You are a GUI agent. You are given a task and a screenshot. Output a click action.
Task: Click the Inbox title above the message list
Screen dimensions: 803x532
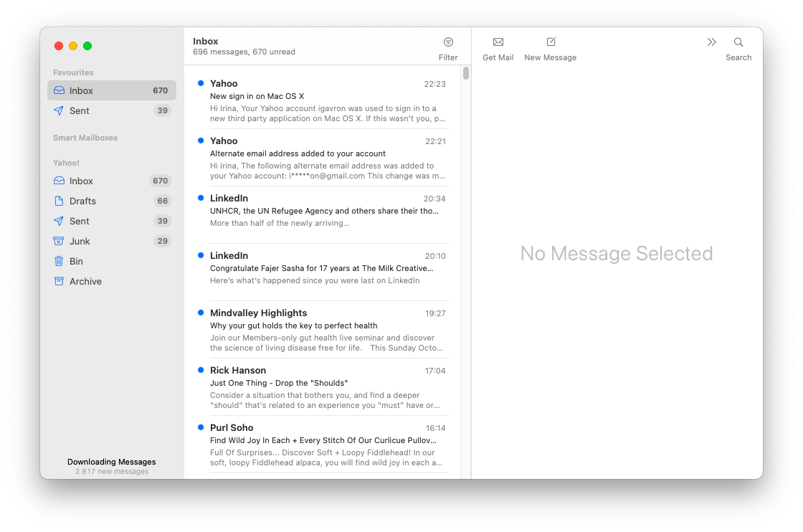[205, 42]
